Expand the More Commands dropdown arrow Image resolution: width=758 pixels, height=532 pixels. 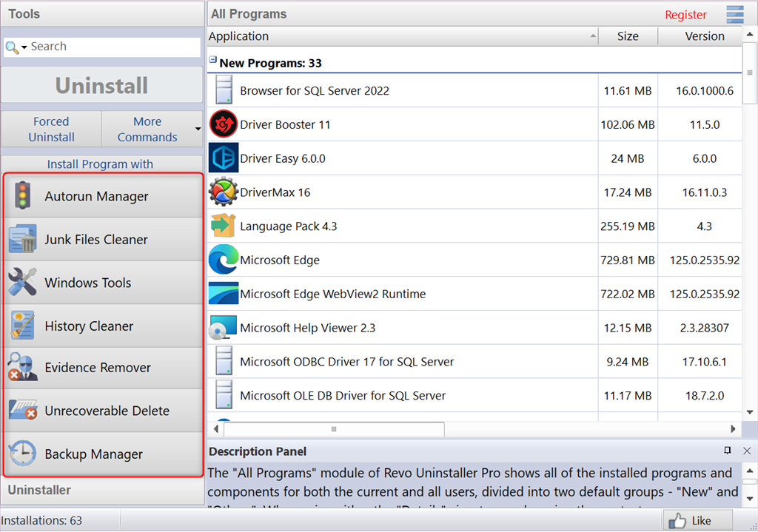coord(198,129)
